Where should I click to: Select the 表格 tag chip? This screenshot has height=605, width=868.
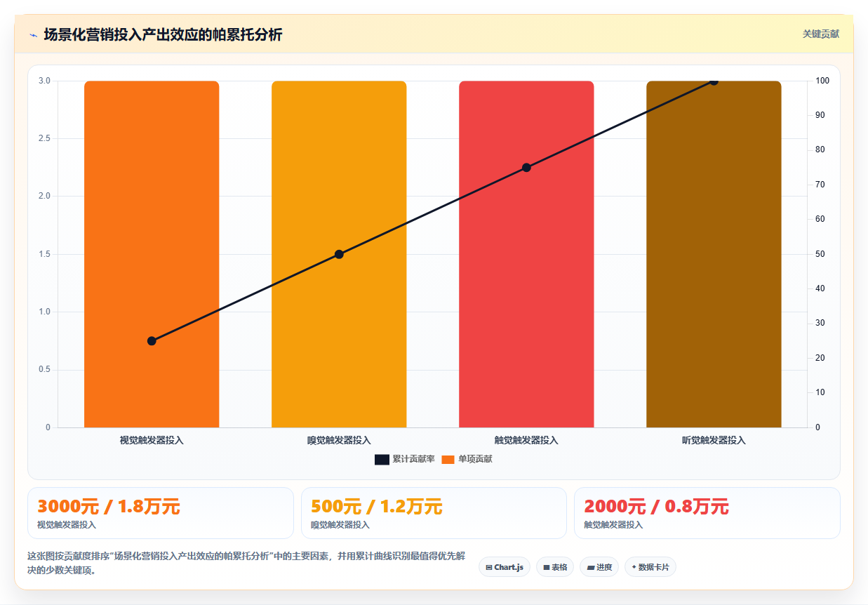555,567
